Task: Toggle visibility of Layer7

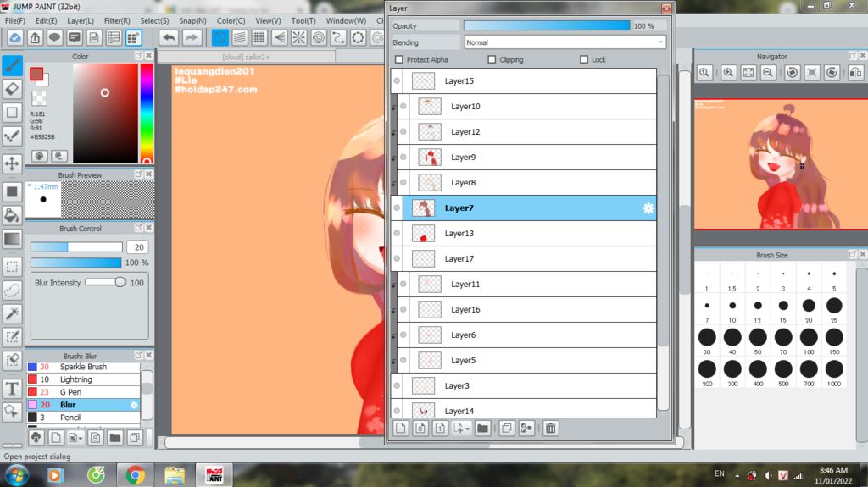Action: (x=397, y=208)
